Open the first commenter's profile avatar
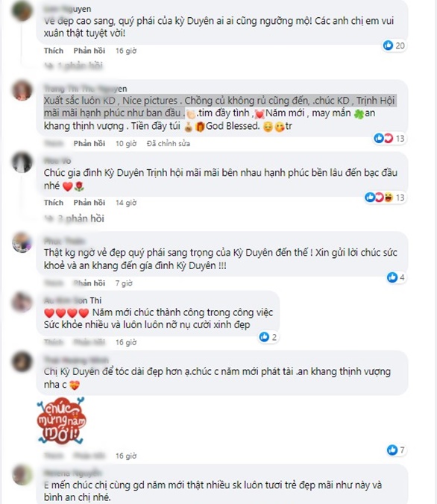This screenshot has height=504, width=437. pyautogui.click(x=22, y=10)
